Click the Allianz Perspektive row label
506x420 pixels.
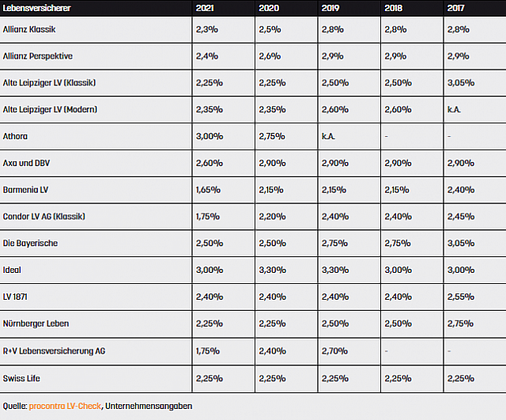(40, 56)
